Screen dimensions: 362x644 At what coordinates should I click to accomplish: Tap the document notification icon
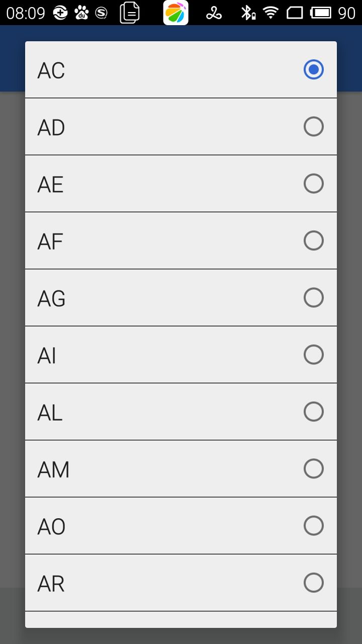[x=130, y=13]
